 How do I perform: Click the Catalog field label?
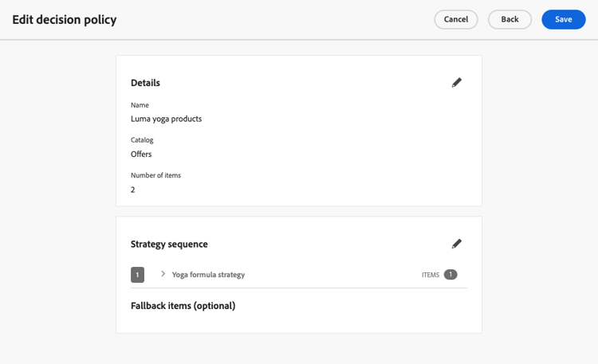click(142, 140)
